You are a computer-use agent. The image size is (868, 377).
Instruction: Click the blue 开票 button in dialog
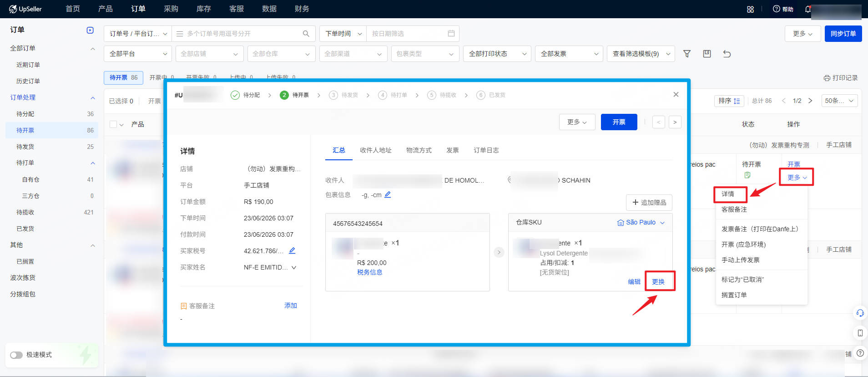pyautogui.click(x=619, y=122)
